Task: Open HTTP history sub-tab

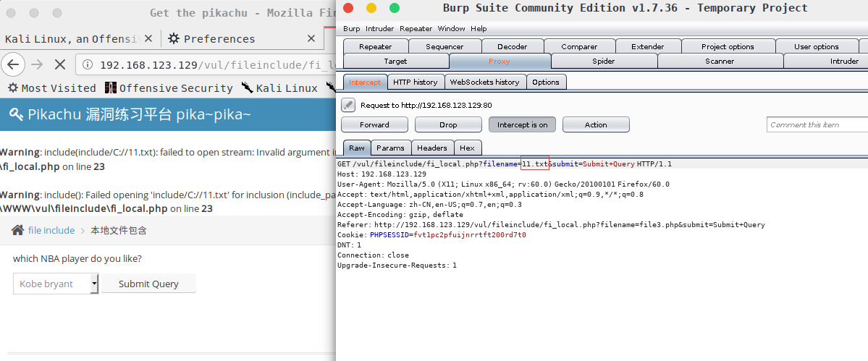Action: point(416,82)
